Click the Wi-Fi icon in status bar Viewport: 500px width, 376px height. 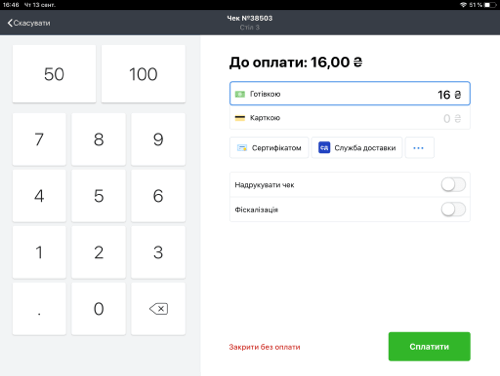pyautogui.click(x=463, y=5)
